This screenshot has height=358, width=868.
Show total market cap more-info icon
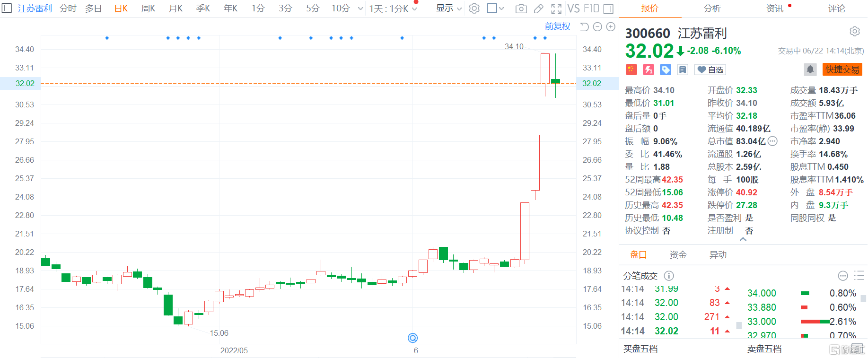click(772, 141)
